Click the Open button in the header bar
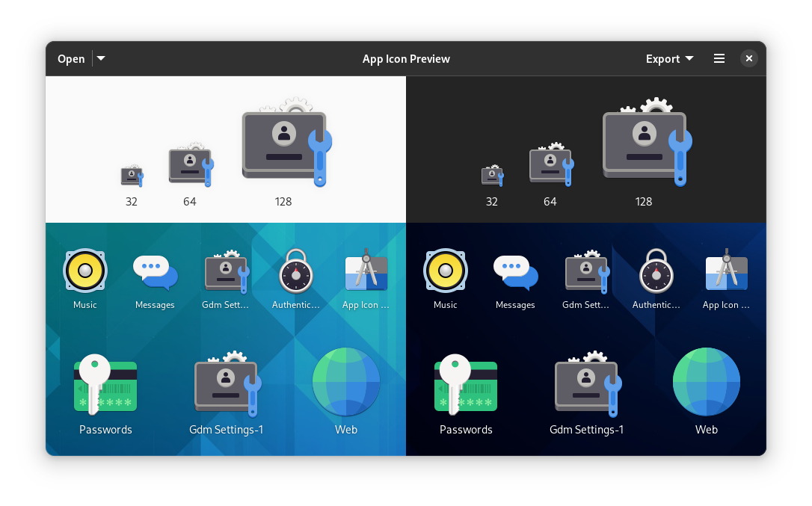Image resolution: width=812 pixels, height=506 pixels. [x=71, y=58]
